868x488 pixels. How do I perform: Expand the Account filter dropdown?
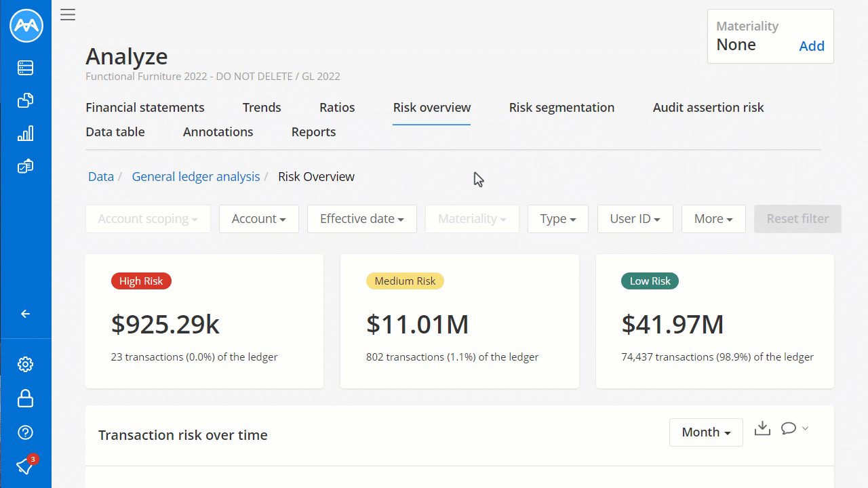point(258,219)
